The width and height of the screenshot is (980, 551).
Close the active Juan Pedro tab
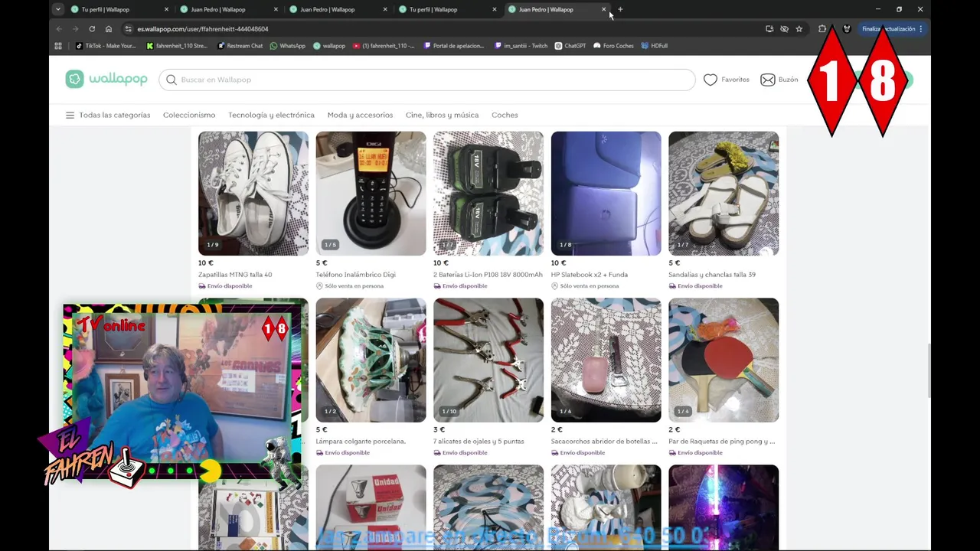(604, 9)
